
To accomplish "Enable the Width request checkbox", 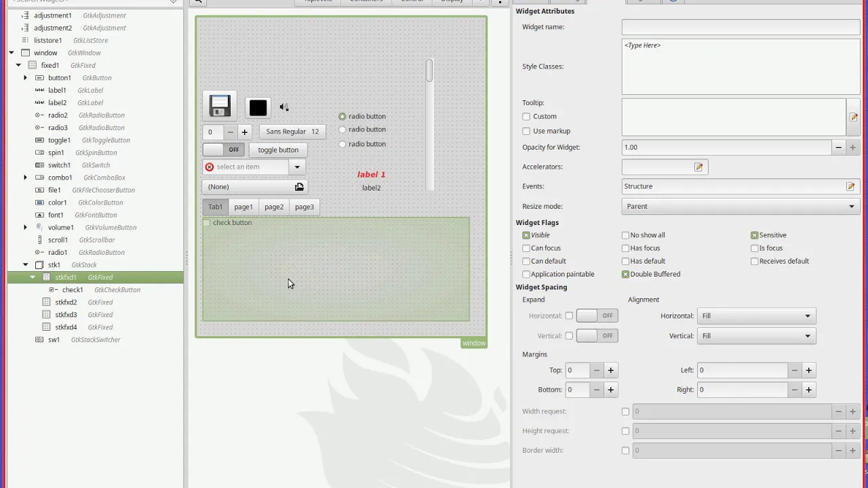I will (625, 411).
